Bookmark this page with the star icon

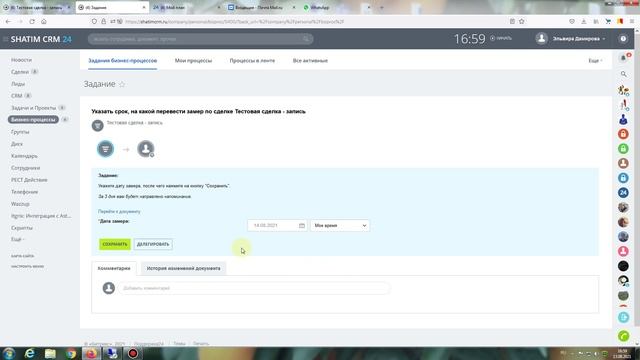pyautogui.click(x=522, y=21)
